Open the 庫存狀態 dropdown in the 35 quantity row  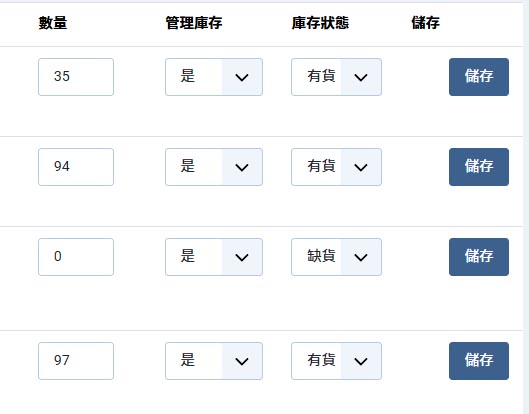point(336,77)
